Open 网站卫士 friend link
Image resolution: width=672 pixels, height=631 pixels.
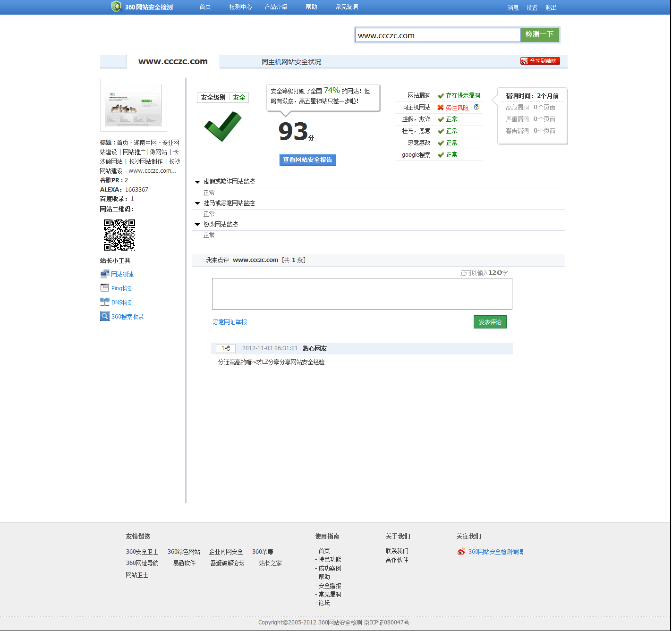coord(137,575)
